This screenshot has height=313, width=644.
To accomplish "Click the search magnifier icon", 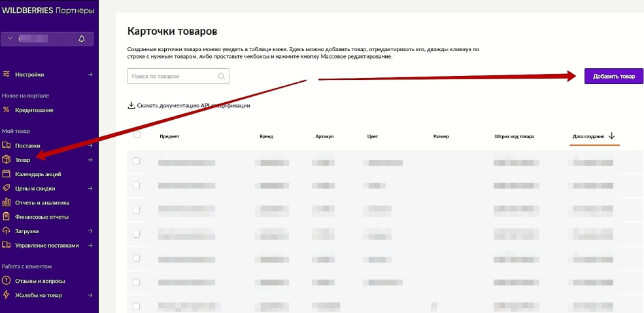I will coord(222,77).
